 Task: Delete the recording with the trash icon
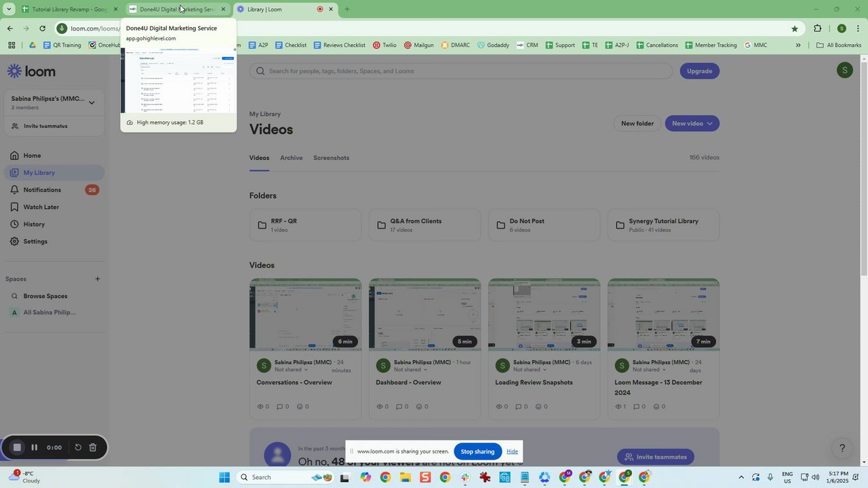[x=93, y=447]
